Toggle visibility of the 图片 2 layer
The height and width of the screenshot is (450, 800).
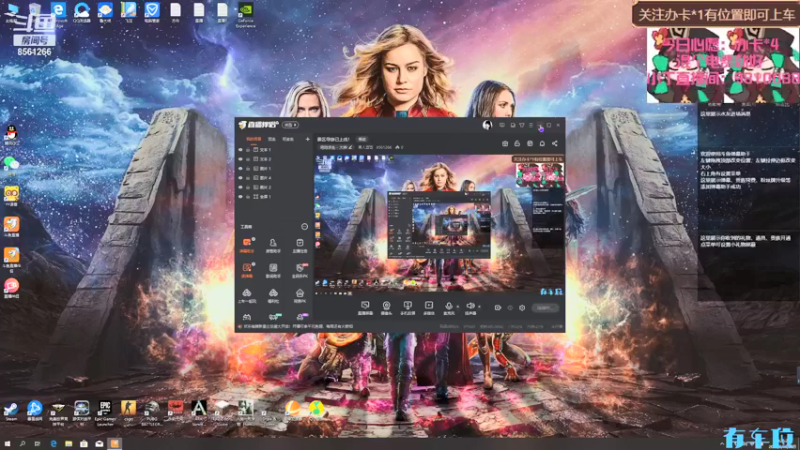(x=240, y=187)
